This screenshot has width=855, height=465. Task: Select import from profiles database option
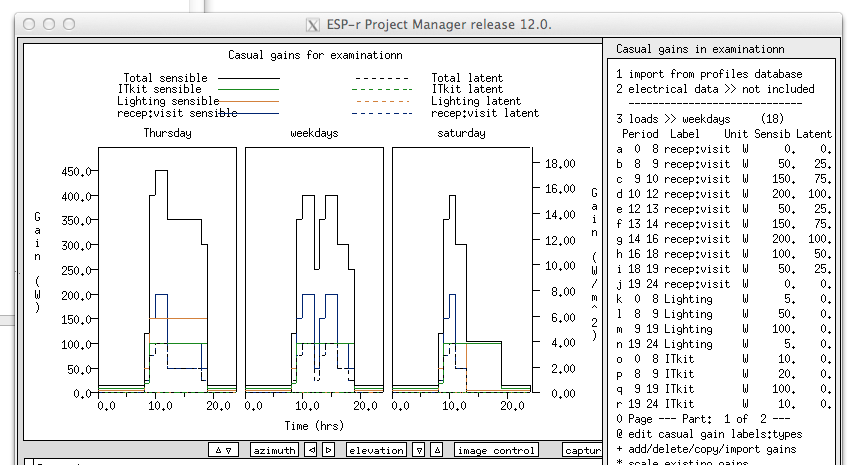(709, 74)
